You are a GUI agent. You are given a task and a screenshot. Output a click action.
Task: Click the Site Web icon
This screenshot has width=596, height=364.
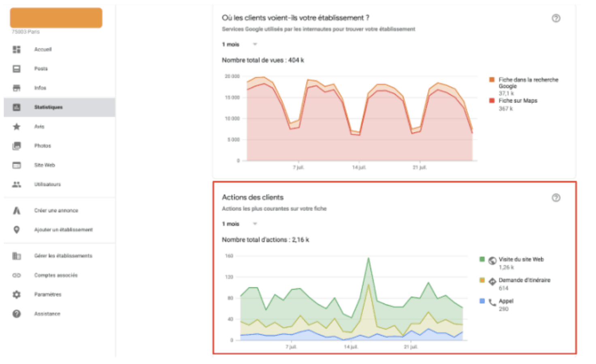17,165
